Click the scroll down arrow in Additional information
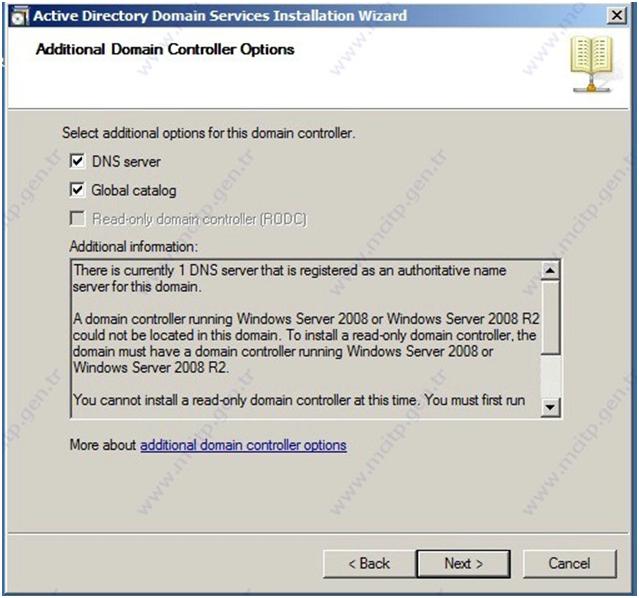 [x=551, y=407]
